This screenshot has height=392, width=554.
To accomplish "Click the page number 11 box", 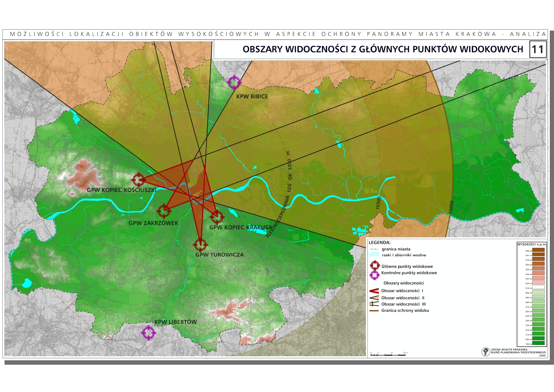I will [538, 49].
